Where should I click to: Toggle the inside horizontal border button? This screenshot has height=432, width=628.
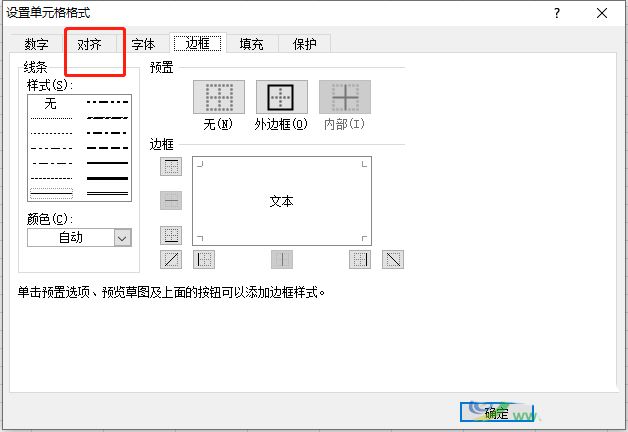[171, 200]
